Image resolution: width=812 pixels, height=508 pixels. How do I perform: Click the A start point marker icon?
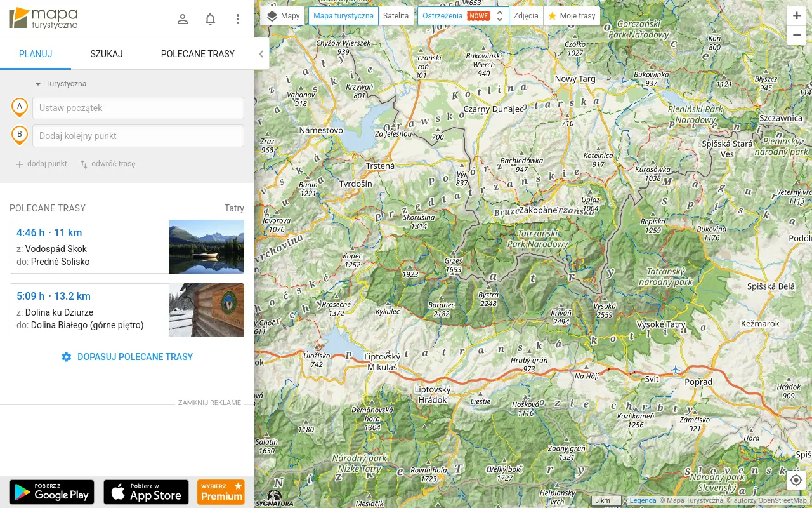point(20,107)
